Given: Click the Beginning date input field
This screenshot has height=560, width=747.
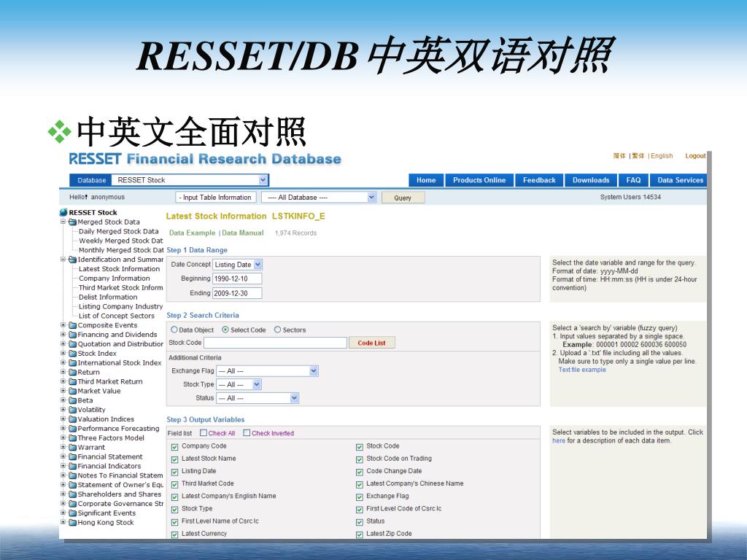Looking at the screenshot, I should click(237, 279).
